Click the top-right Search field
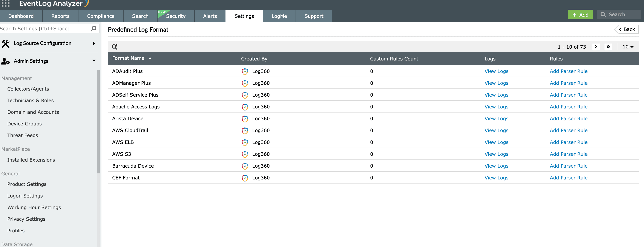This screenshot has height=247, width=644. click(x=619, y=14)
